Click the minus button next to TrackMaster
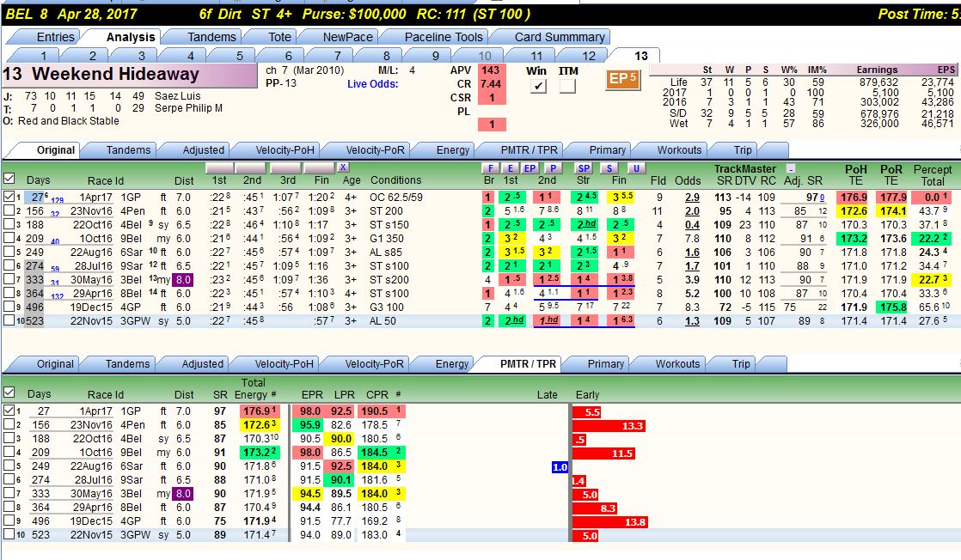961x560 pixels. [791, 168]
